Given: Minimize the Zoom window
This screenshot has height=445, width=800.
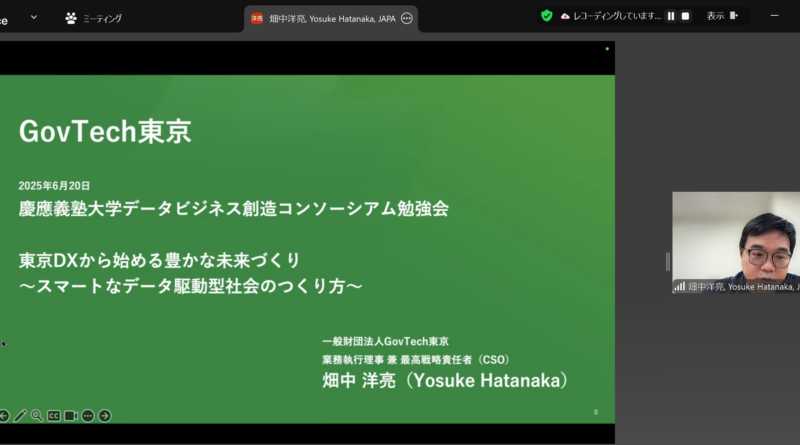Looking at the screenshot, I should click(774, 16).
